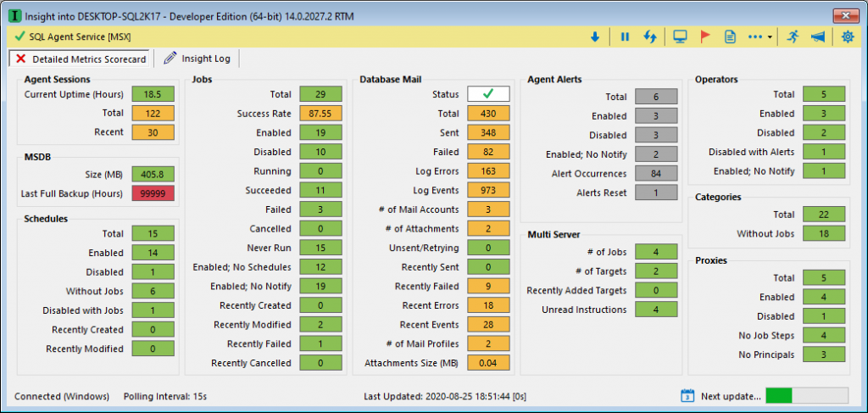Click Jobs Recently Failed value 1
Image resolution: width=868 pixels, height=413 pixels.
(x=320, y=343)
